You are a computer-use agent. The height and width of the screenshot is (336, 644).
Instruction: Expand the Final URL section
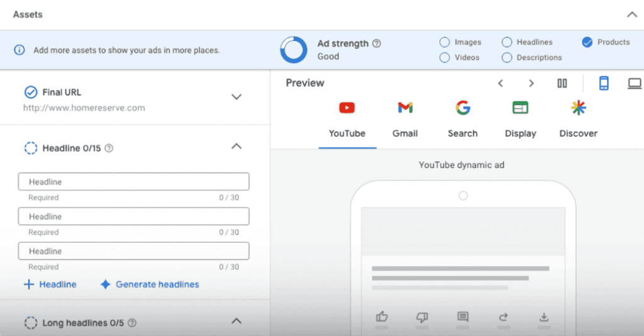pos(236,97)
